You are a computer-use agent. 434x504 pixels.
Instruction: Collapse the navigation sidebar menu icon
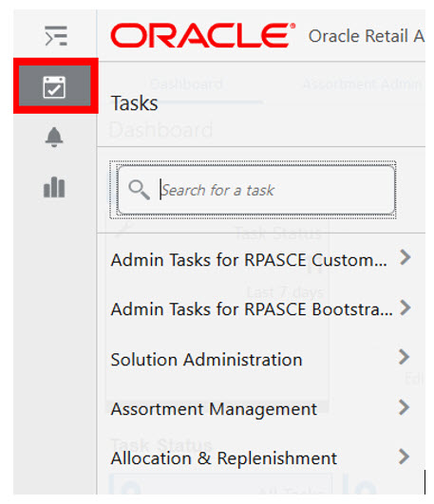point(56,36)
